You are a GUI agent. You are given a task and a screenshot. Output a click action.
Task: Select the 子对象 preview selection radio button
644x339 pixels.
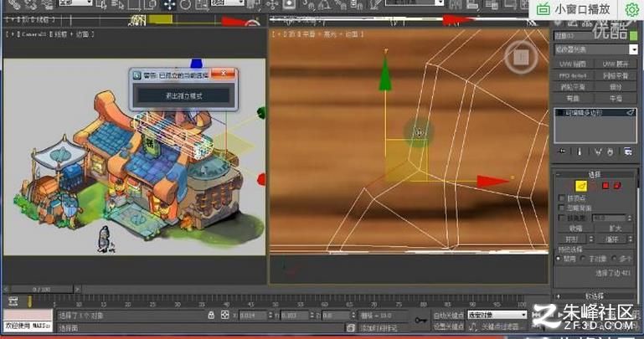click(582, 259)
